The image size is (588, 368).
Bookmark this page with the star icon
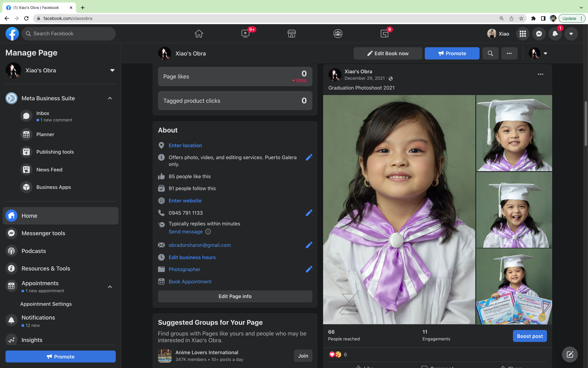pyautogui.click(x=521, y=18)
